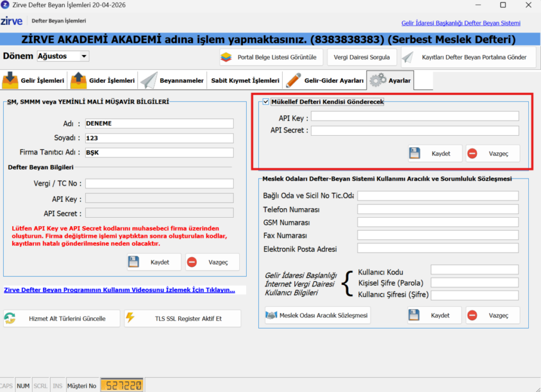The image size is (541, 392).
Task: Click the download arrow icon on Gelir İşlemleri tab
Action: point(10,80)
